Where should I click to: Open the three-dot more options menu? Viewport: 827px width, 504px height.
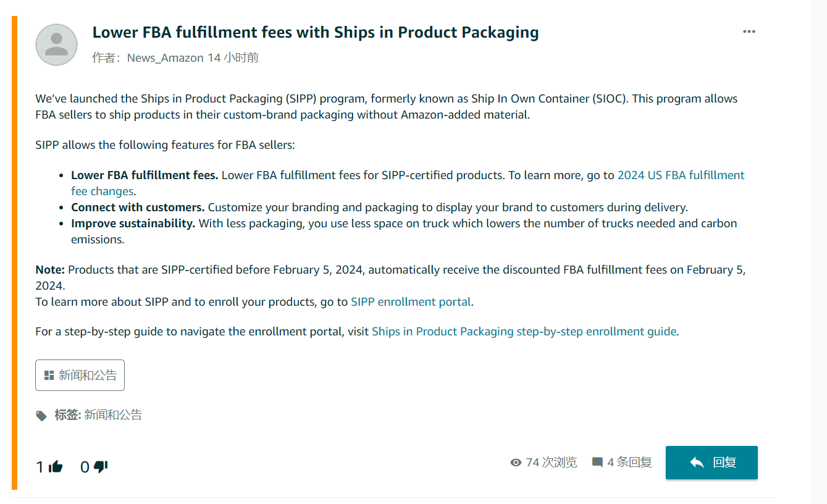749,31
